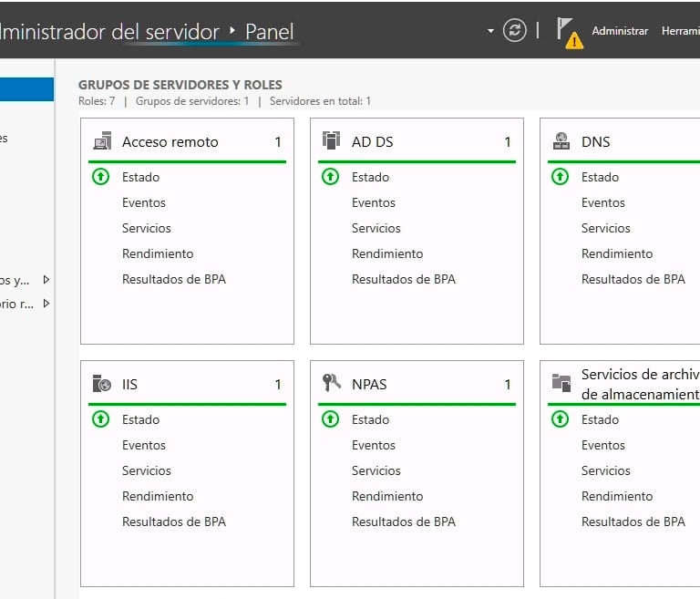Click the Acceso remoto role icon
This screenshot has height=599, width=700.
pyautogui.click(x=102, y=141)
